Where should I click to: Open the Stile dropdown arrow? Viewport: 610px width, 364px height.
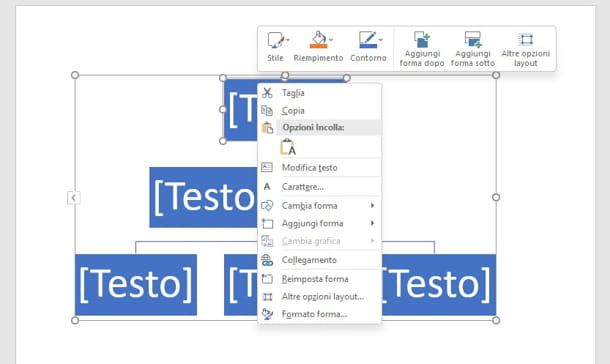click(x=288, y=40)
